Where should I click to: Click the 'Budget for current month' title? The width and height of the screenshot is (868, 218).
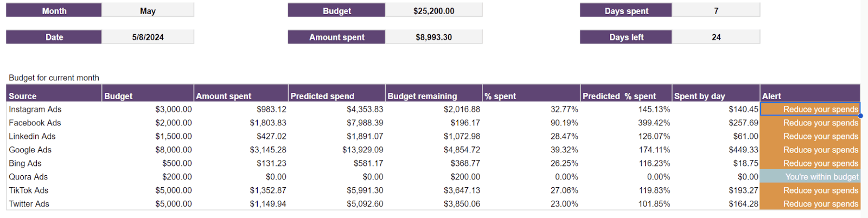(54, 78)
